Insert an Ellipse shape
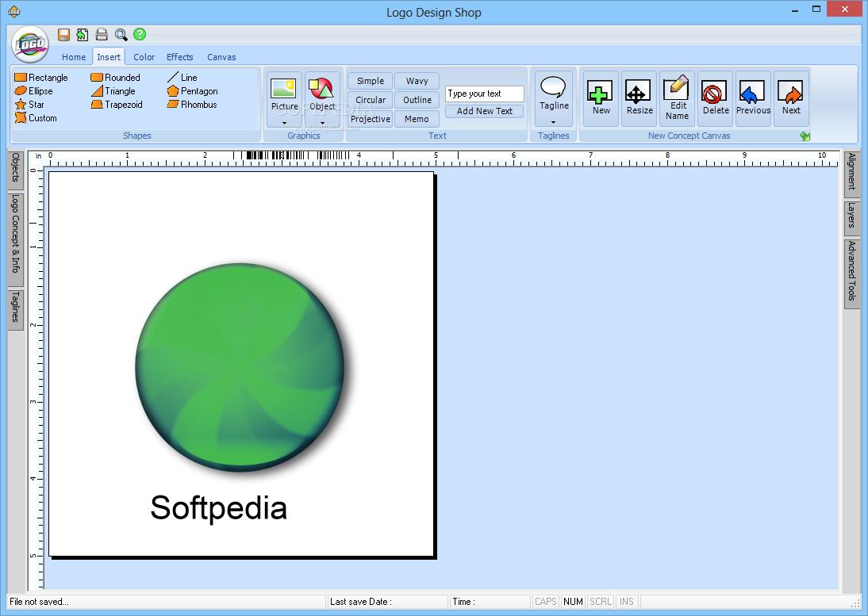868x616 pixels. coord(34,90)
